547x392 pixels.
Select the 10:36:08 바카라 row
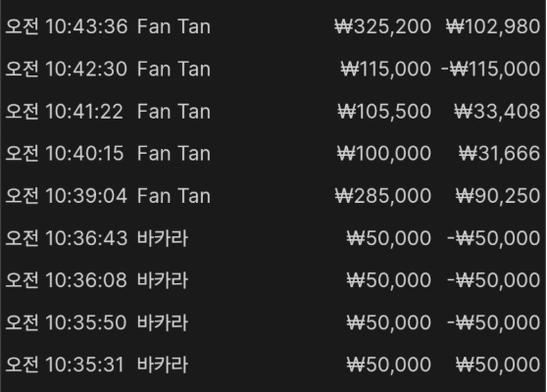pyautogui.click(x=273, y=280)
